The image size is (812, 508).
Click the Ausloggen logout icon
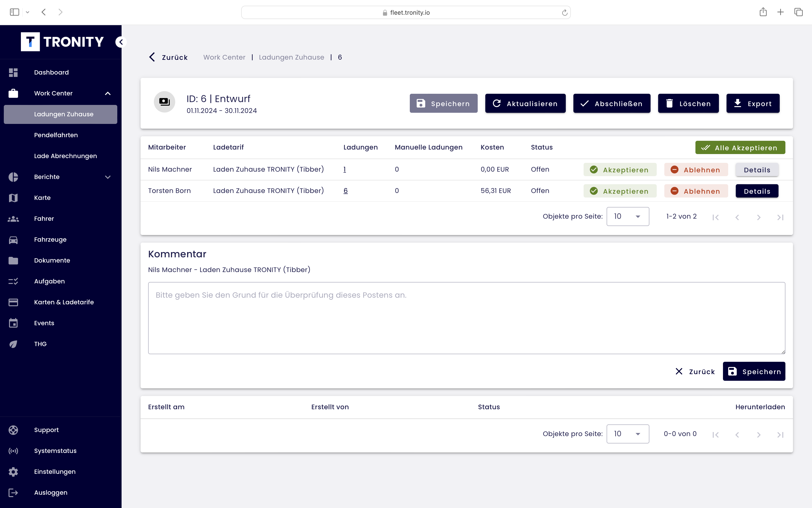13,493
